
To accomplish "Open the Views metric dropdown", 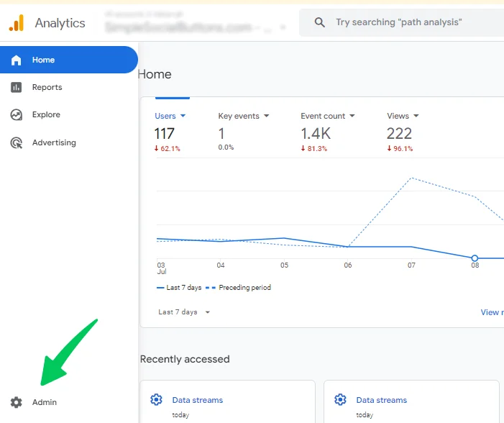I will [x=416, y=116].
